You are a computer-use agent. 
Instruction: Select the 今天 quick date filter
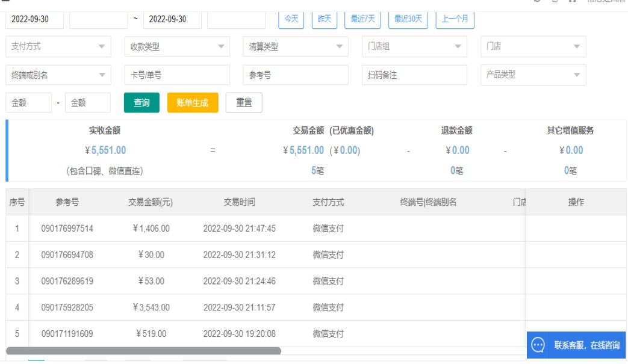coord(291,19)
